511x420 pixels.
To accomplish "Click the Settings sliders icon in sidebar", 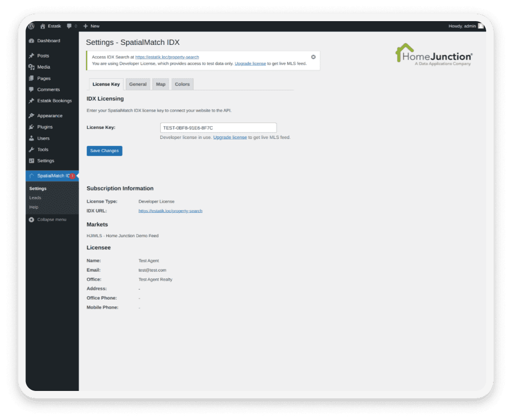I will [32, 161].
